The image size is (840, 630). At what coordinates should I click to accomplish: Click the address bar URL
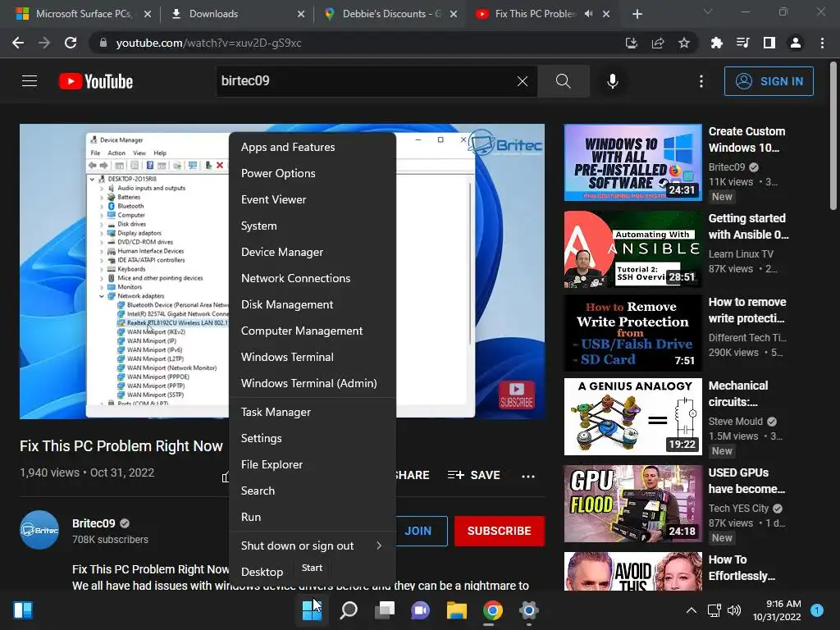point(209,43)
